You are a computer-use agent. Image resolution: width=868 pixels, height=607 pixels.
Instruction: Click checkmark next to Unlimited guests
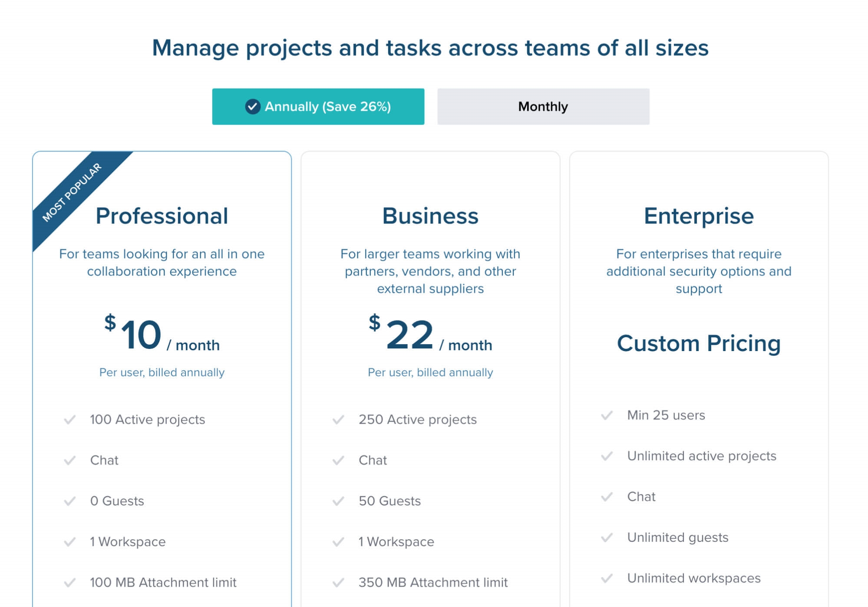tap(607, 537)
